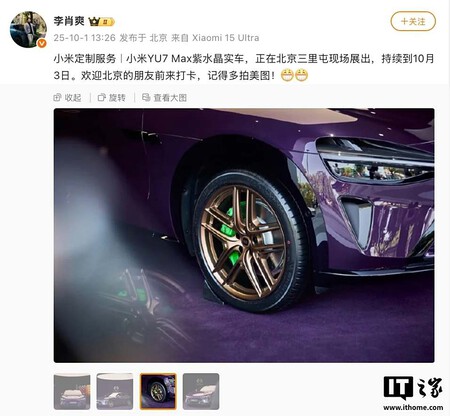Viewport: 450px width, 416px height.
Task: Click the 查看大图 view large image icon
Action: [146, 97]
